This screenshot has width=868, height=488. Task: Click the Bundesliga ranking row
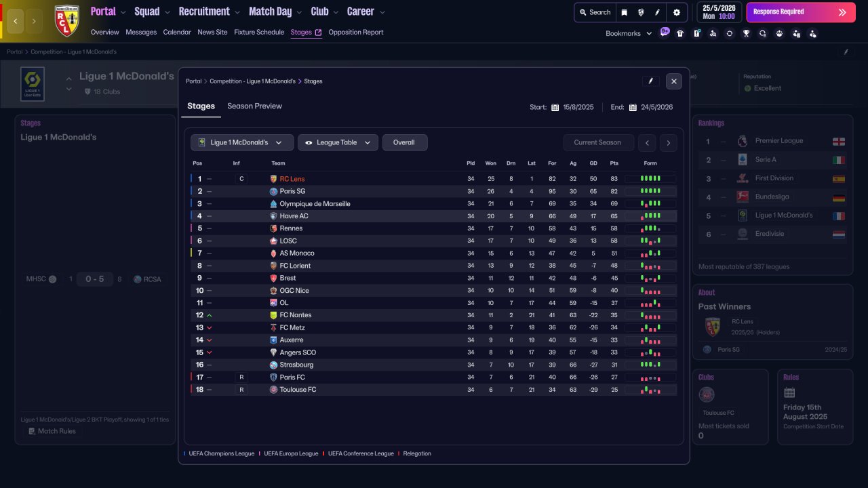coord(772,197)
